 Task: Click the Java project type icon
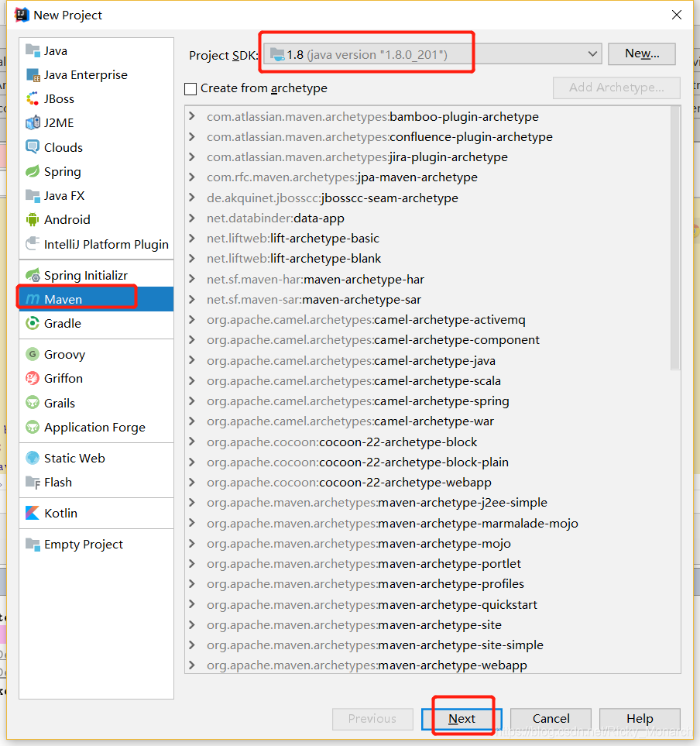[33, 50]
